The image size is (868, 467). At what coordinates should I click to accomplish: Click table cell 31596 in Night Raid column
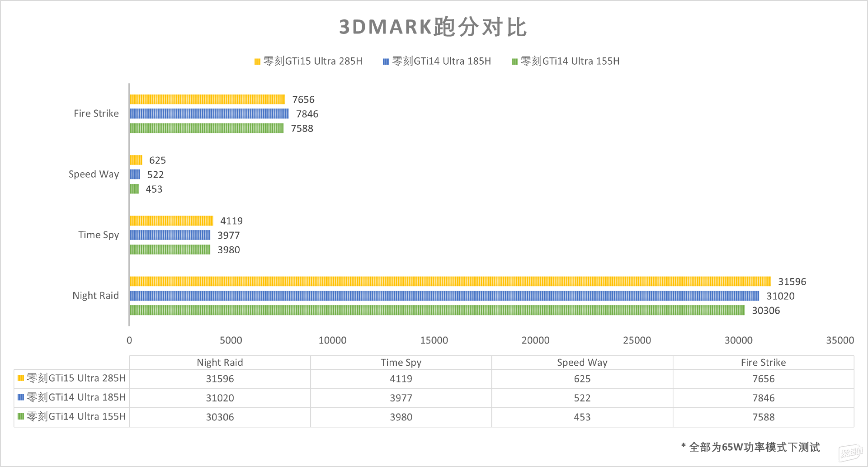[220, 379]
